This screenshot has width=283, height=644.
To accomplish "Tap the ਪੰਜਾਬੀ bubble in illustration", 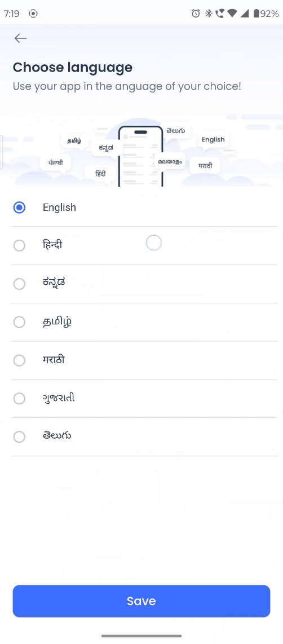I will tap(55, 163).
